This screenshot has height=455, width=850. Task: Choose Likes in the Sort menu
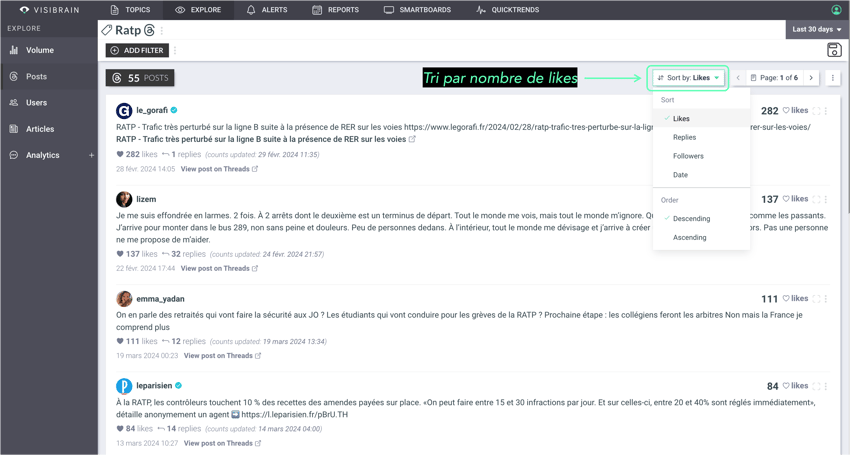pyautogui.click(x=701, y=118)
